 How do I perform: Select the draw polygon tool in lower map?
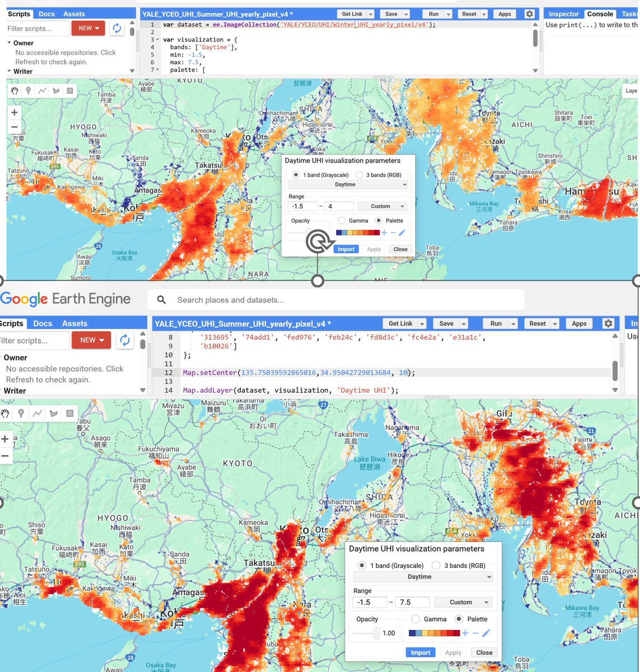pyautogui.click(x=53, y=413)
